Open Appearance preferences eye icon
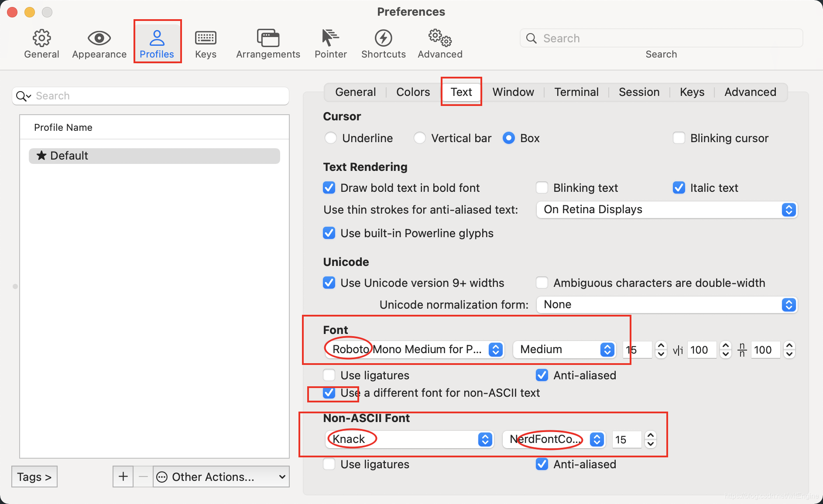 point(99,38)
